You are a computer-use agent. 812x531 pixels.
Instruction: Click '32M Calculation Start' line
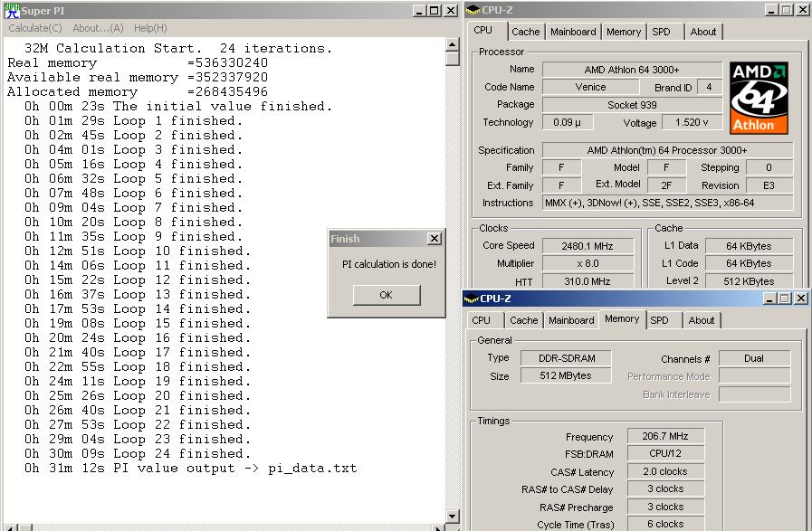point(178,48)
